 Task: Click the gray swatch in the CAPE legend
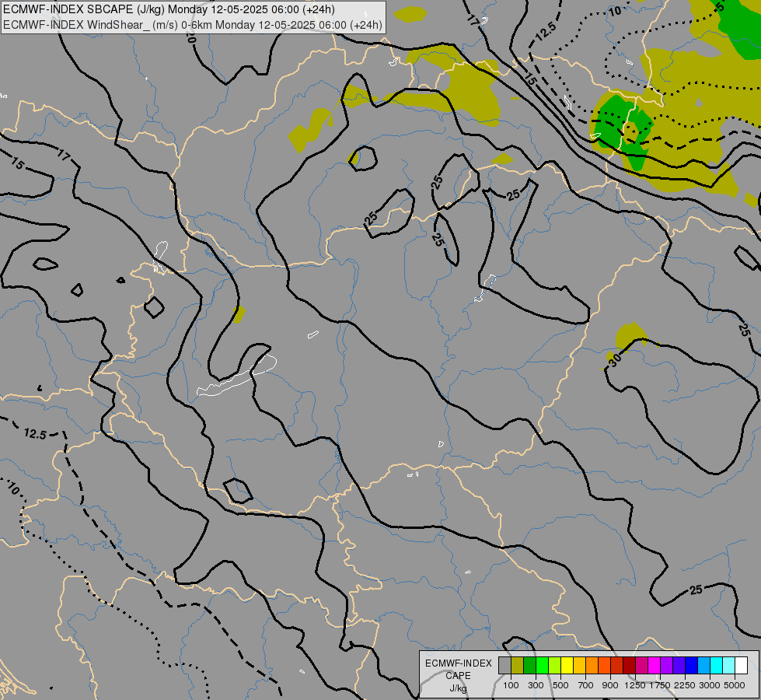(x=504, y=666)
